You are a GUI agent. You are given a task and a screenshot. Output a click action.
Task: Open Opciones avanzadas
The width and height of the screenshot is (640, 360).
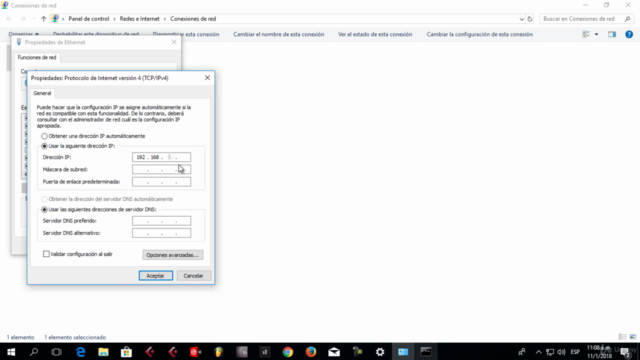coord(172,255)
